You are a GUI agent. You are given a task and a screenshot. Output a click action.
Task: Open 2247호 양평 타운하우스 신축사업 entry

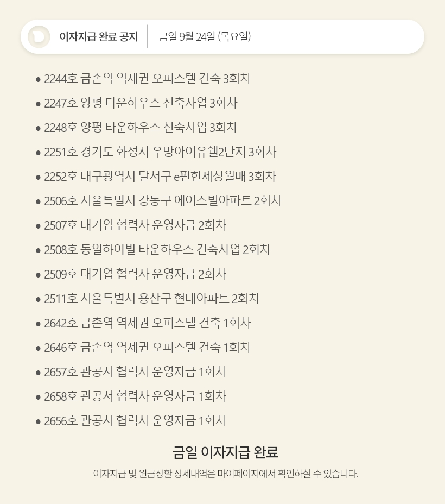(x=141, y=103)
